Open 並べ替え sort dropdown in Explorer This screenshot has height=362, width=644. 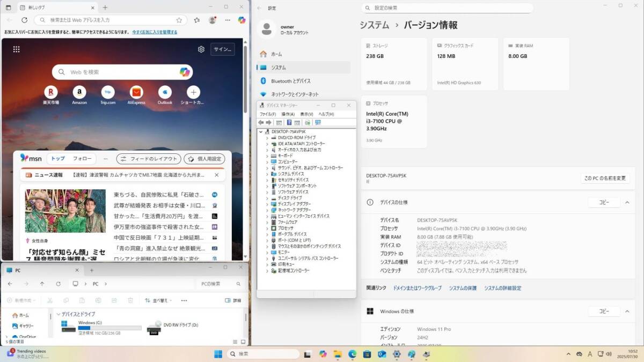(159, 300)
